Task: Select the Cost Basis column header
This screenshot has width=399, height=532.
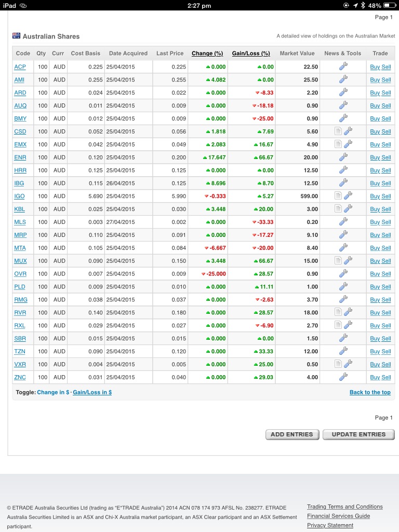Action: [86, 54]
